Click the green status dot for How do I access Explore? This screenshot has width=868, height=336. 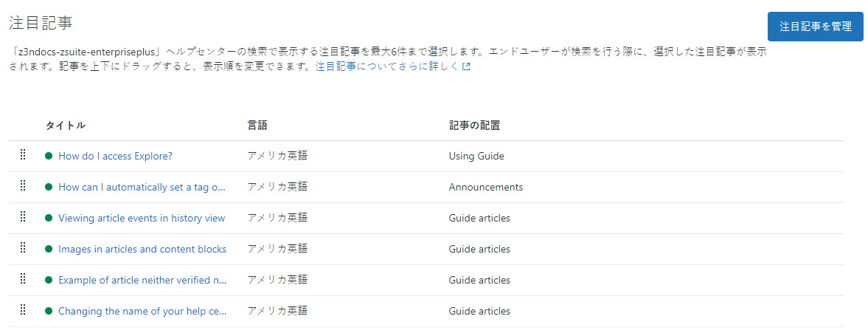49,157
